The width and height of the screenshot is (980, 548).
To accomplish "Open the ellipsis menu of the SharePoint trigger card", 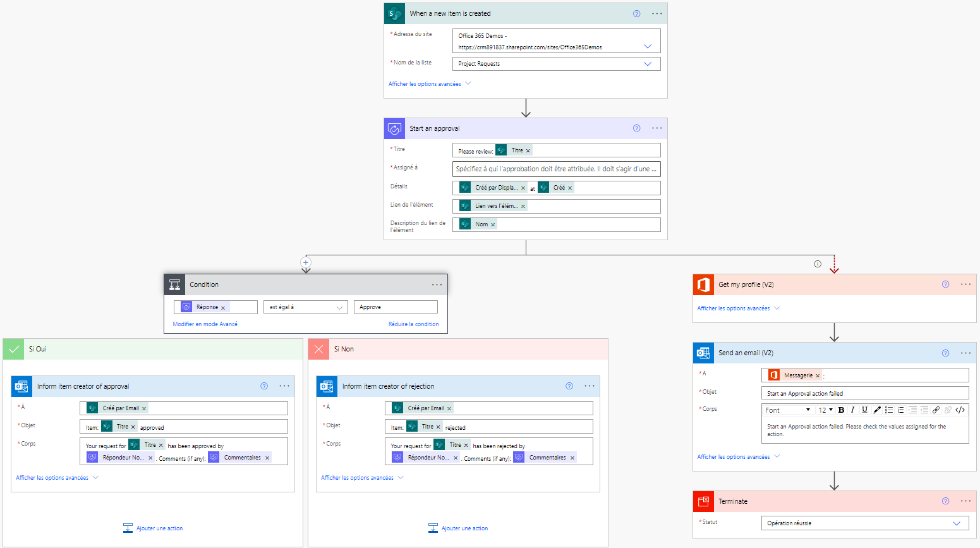I will tap(657, 13).
